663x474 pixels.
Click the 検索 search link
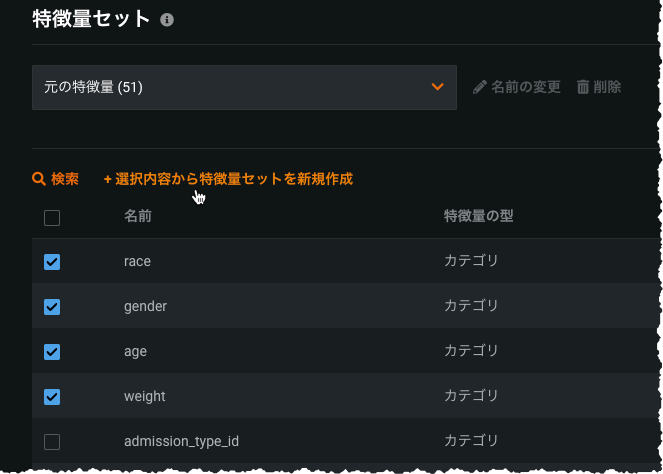coord(64,179)
